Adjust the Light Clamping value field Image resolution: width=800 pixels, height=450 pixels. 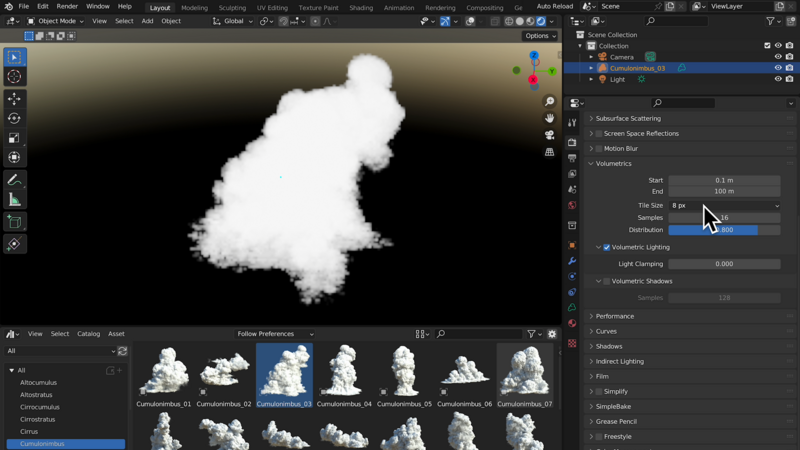[724, 264]
